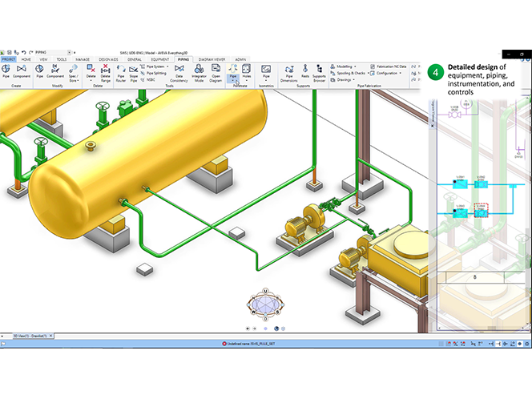The image size is (532, 399).
Task: Open the DESIGN AIDS ribbon tab
Action: pyautogui.click(x=108, y=59)
